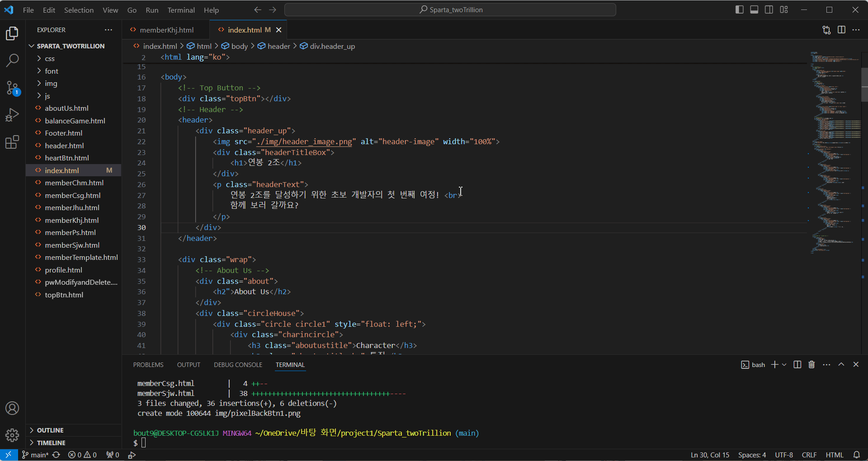The image size is (868, 461).
Task: Open editor More Actions ellipsis menu
Action: [x=856, y=30]
